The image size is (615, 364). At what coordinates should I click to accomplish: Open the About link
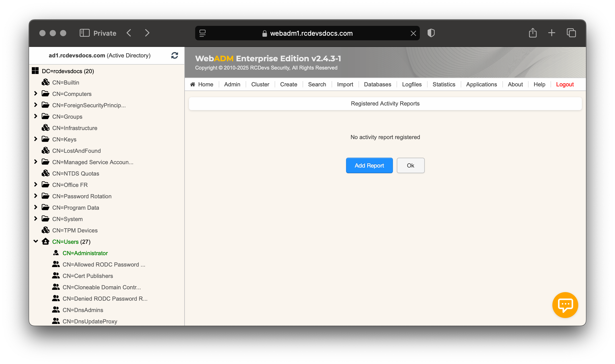click(x=515, y=84)
